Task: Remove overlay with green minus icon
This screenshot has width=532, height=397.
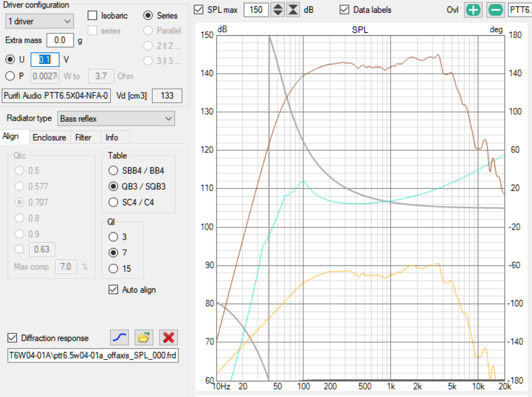Action: (496, 10)
